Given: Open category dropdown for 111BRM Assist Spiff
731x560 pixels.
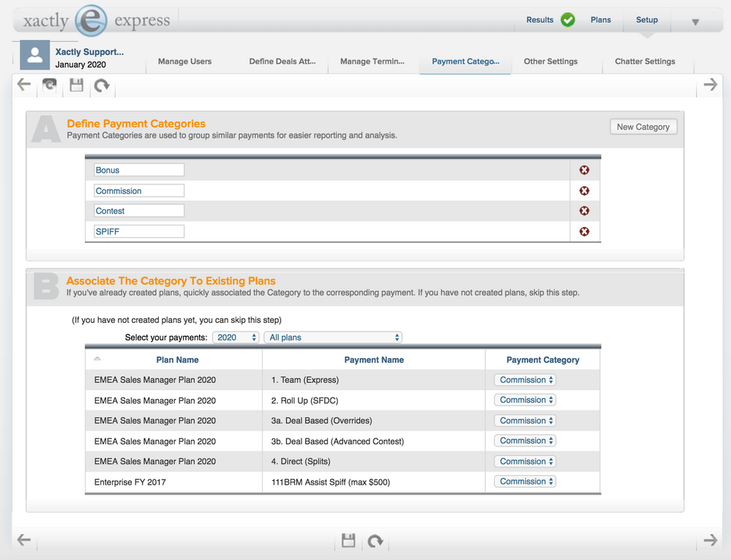Looking at the screenshot, I should [525, 481].
